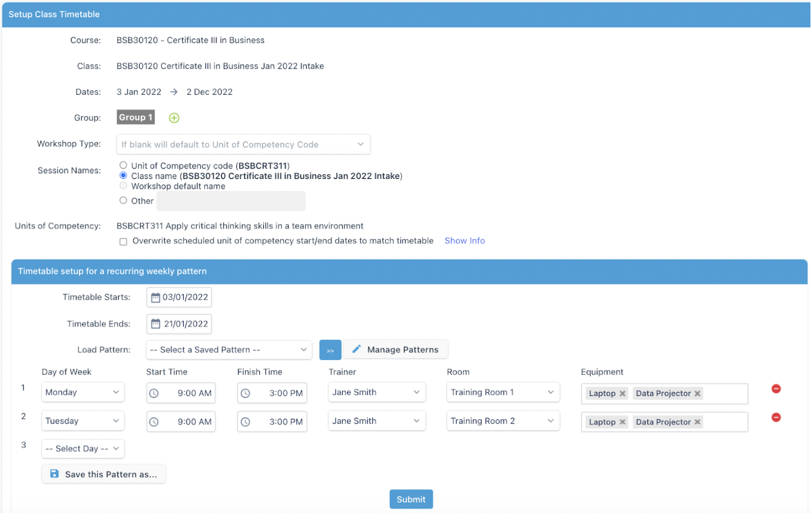Select the Other session name option

tap(123, 200)
